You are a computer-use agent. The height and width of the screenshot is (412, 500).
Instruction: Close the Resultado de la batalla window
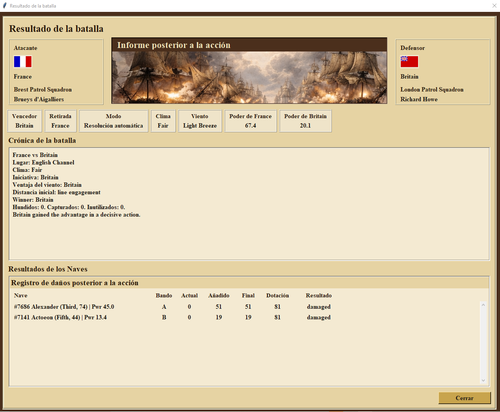click(494, 6)
